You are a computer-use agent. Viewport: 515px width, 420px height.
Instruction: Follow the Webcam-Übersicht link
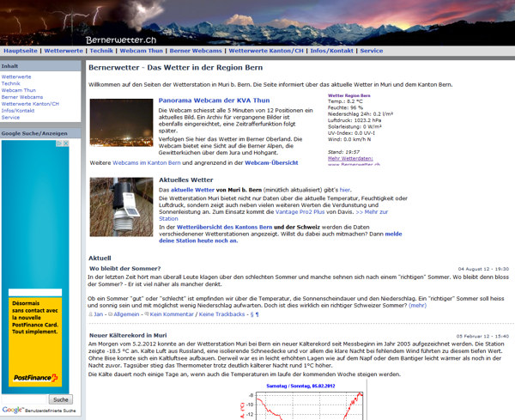coord(274,162)
